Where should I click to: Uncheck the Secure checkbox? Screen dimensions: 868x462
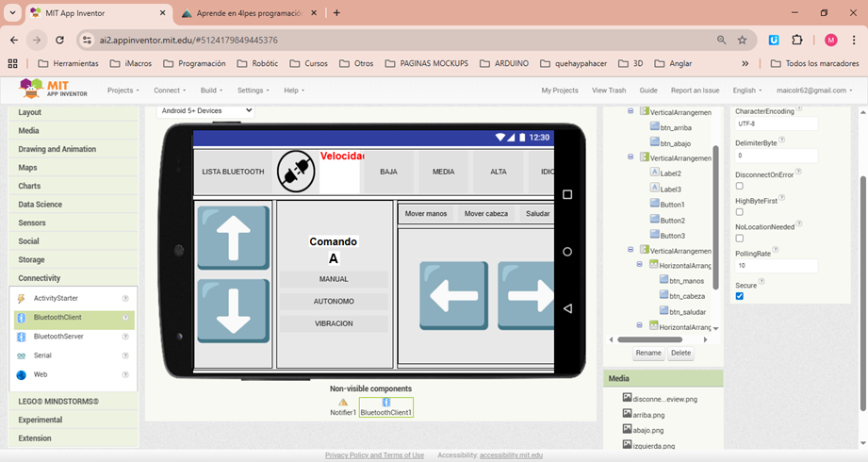pyautogui.click(x=740, y=296)
